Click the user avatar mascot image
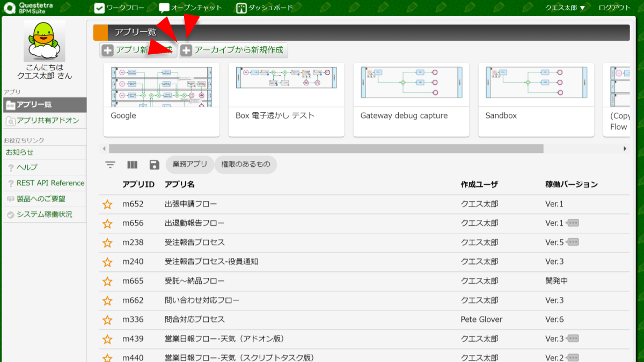 [45, 41]
